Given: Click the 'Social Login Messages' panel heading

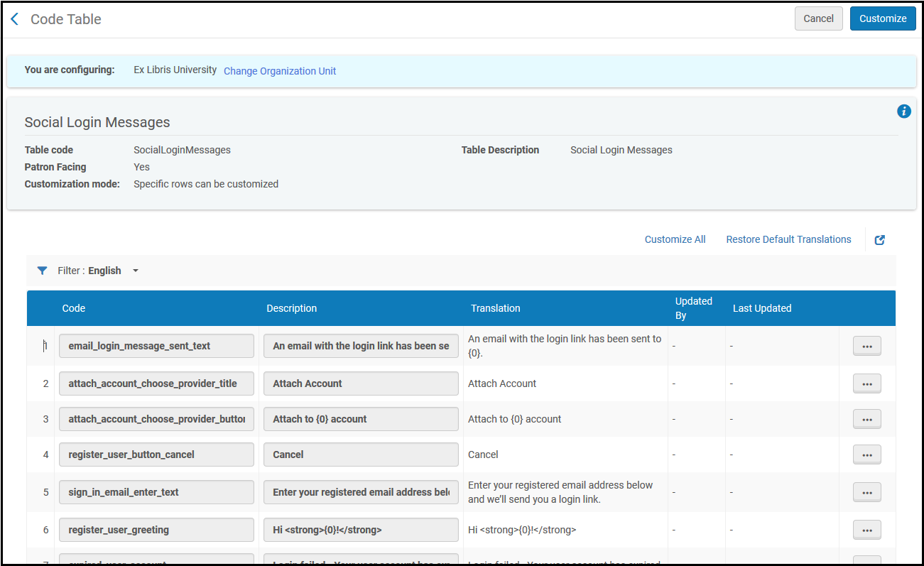Looking at the screenshot, I should click(97, 122).
